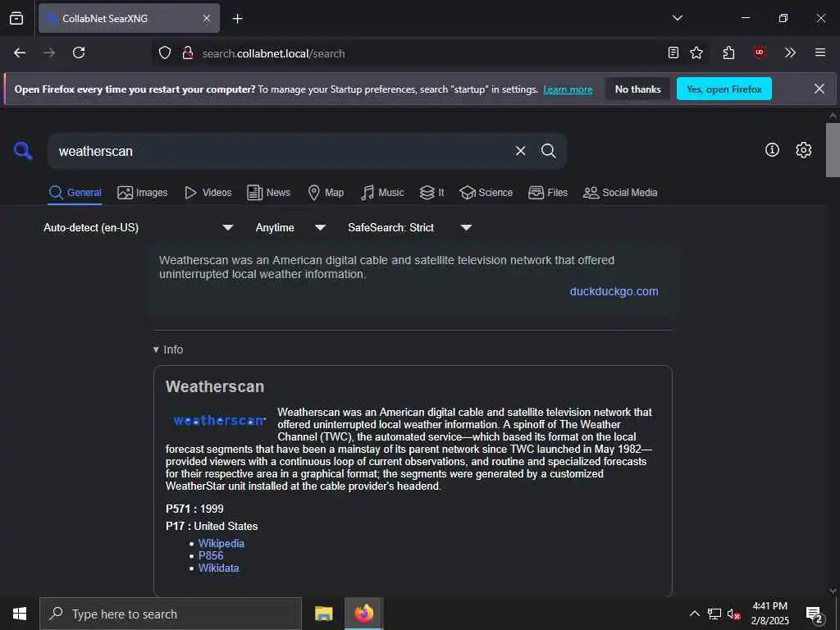Open the Wikidata link

[x=218, y=568]
